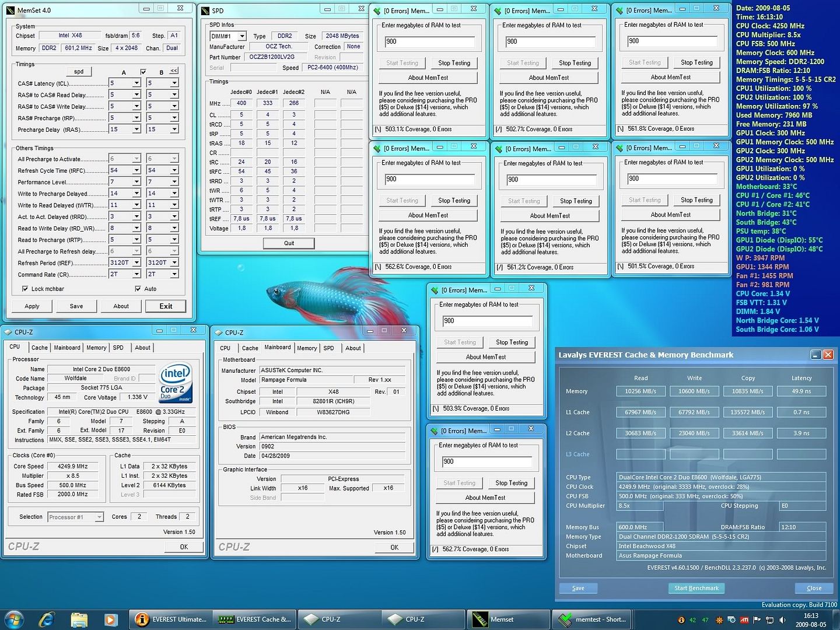Viewport: 840px width, 630px height.
Task: Activate the memtest taskbar button
Action: pyautogui.click(x=592, y=619)
